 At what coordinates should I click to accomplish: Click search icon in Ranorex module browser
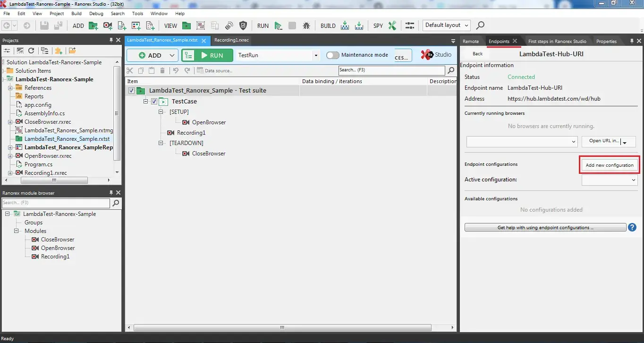(x=116, y=203)
